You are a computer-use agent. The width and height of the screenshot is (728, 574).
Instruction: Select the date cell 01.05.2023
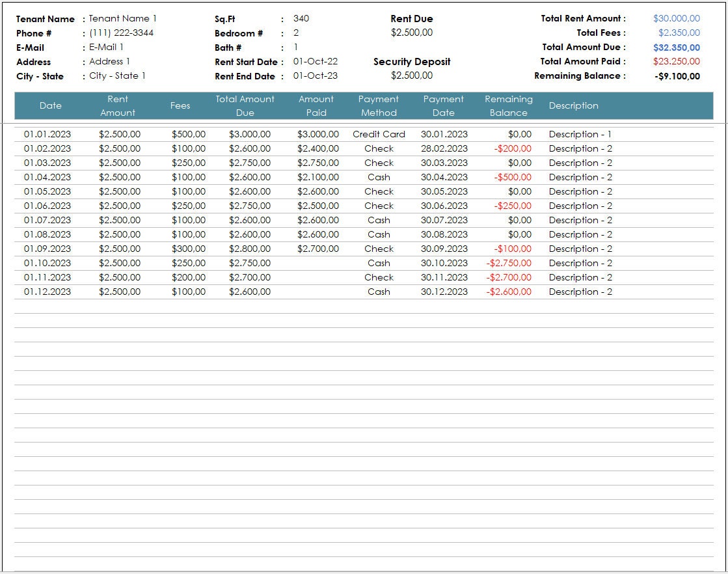47,192
